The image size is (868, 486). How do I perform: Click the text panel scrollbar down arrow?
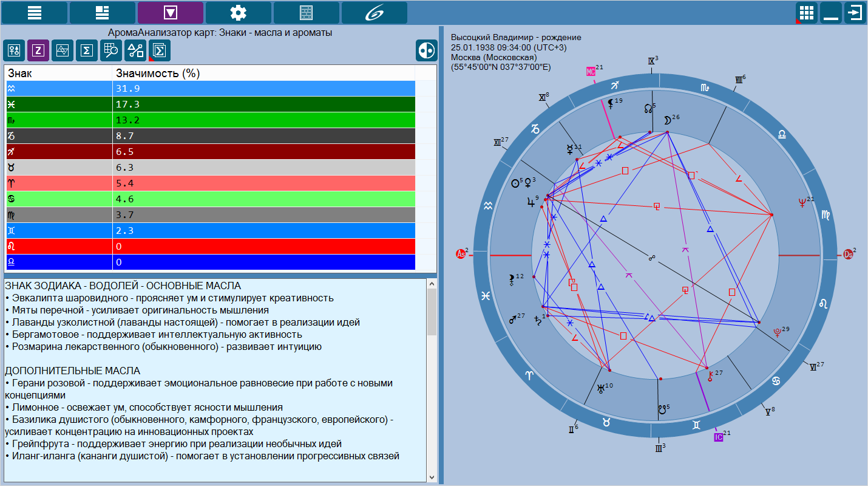(x=432, y=477)
